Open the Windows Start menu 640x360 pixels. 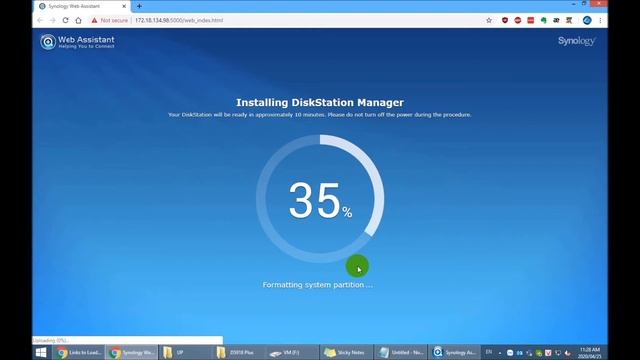coord(41,352)
